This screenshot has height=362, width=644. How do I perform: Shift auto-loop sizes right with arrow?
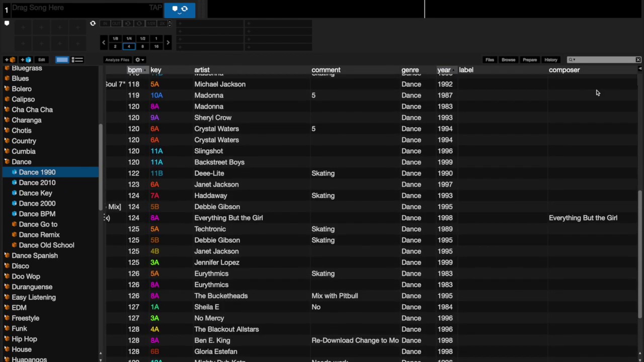coord(168,42)
